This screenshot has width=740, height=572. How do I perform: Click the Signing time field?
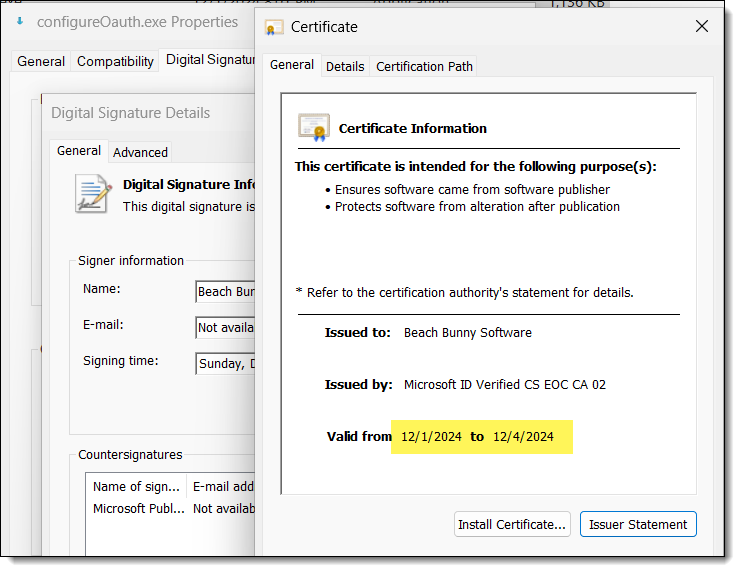click(225, 364)
